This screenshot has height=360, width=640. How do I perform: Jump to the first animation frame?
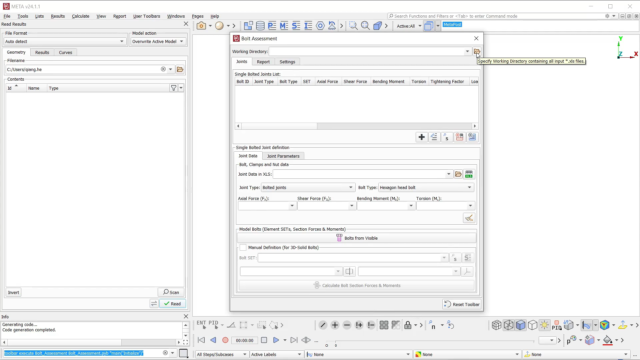[x=201, y=340]
